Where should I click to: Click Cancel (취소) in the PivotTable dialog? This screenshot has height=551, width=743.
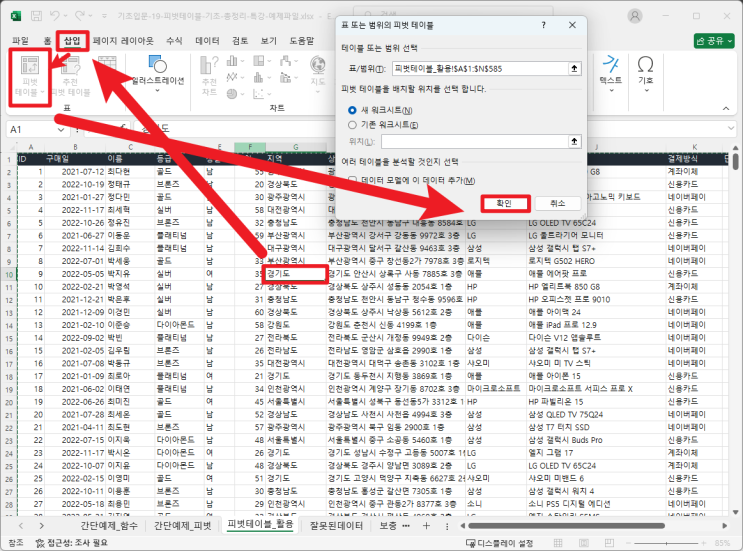click(x=558, y=203)
